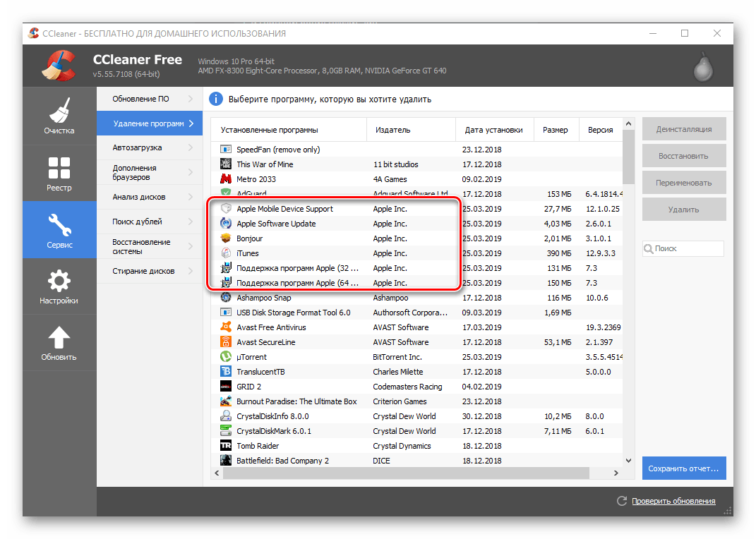Click the CrystalDiskInfo icon
This screenshot has height=539, width=756.
(226, 416)
